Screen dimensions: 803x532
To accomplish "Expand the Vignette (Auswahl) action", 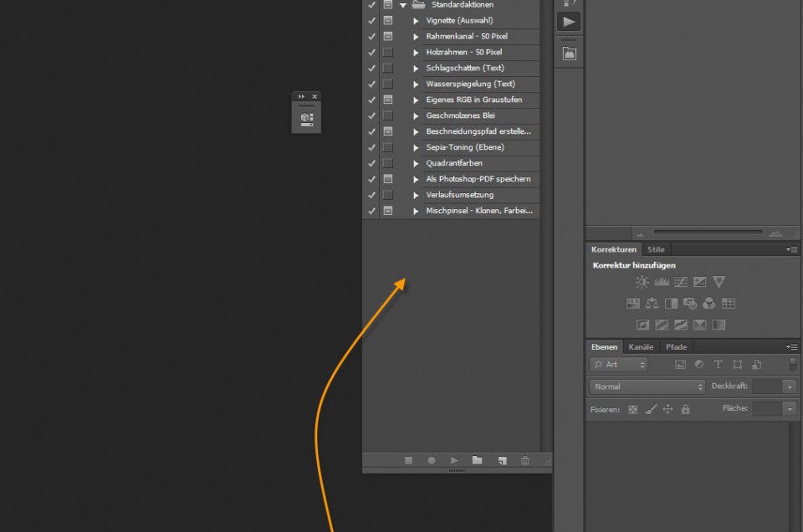I will click(416, 20).
